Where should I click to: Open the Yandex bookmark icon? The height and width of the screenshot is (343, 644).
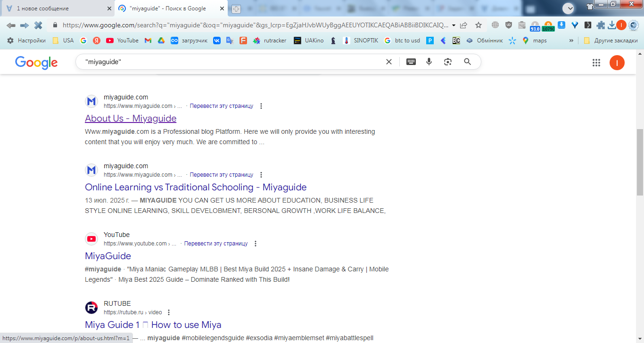pos(97,41)
